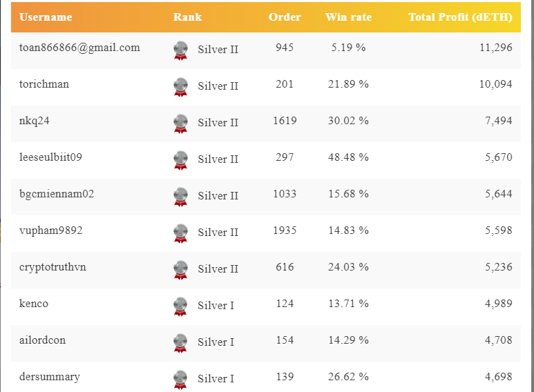Screen dimensions: 534x392
Task: Click the 48.48 % win rate cell
Action: 348,157
